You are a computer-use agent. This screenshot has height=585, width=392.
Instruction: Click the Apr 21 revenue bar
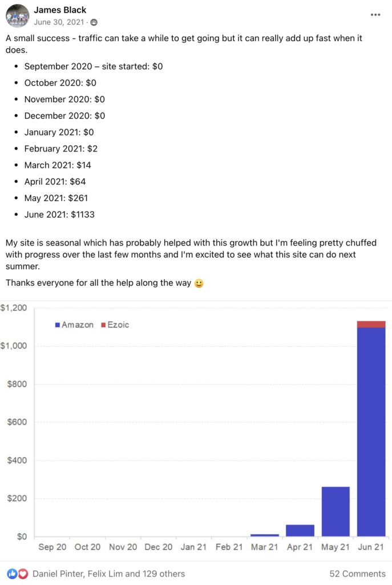[300, 530]
